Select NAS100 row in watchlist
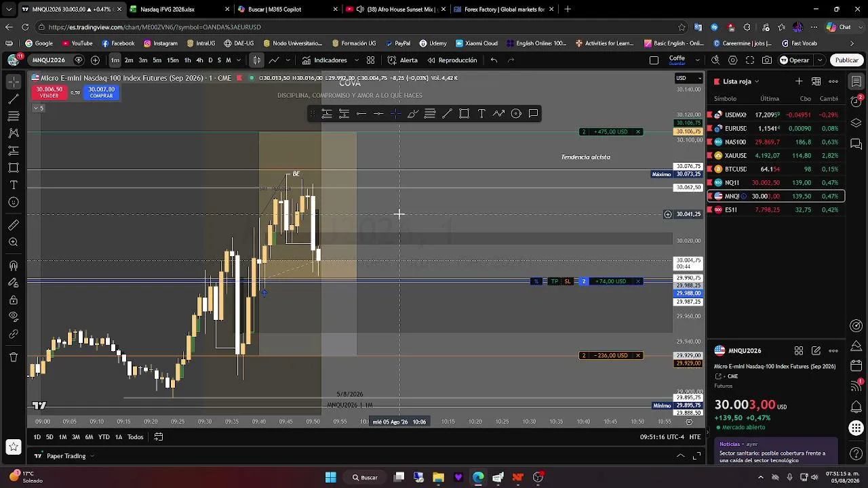The width and height of the screenshot is (868, 488). coord(776,142)
